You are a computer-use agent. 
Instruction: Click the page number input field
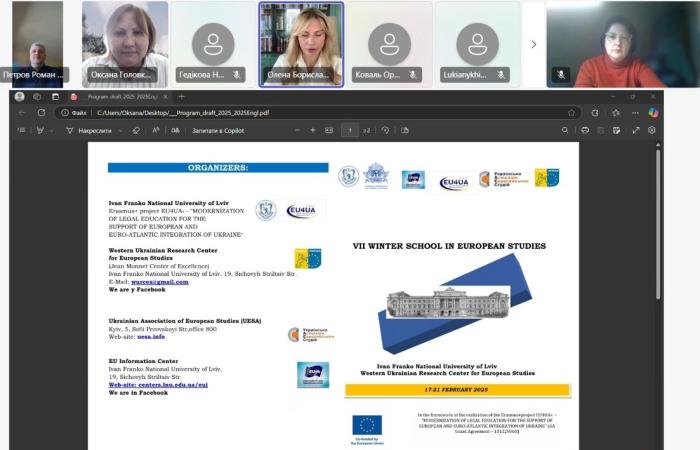click(350, 130)
